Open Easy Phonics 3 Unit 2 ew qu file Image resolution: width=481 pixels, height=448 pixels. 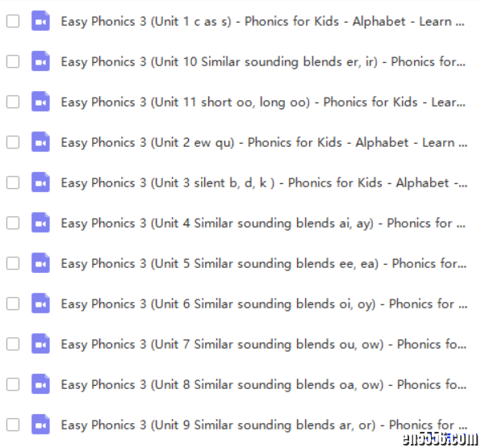264,143
